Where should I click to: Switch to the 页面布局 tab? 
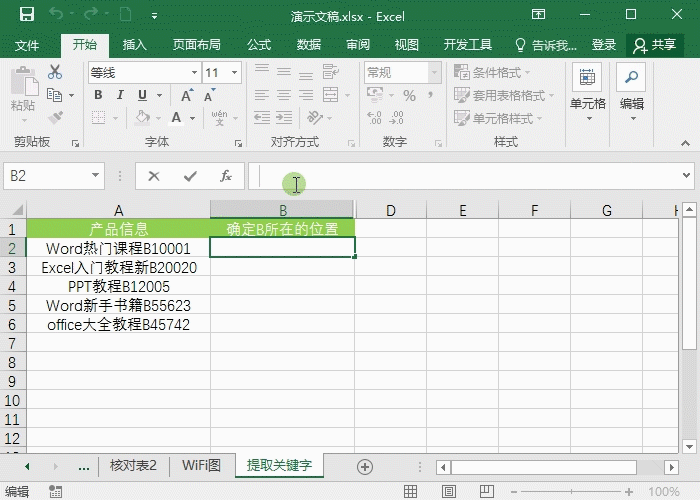pyautogui.click(x=196, y=45)
